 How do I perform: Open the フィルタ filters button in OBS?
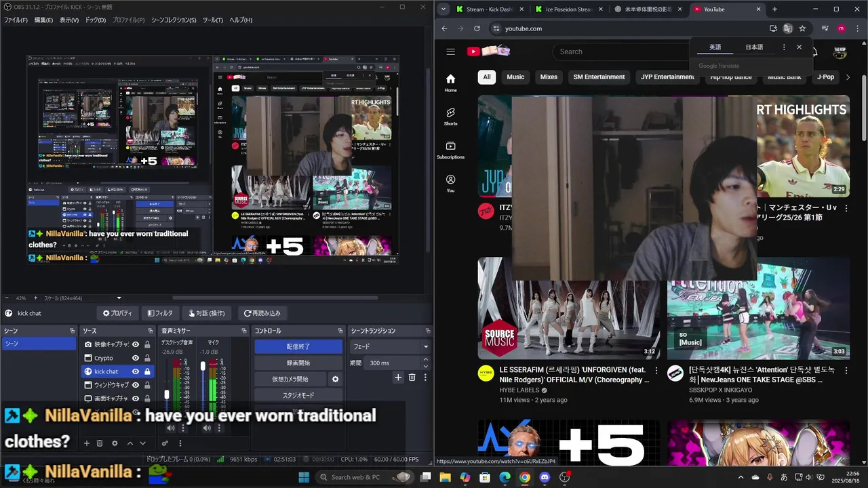point(160,313)
